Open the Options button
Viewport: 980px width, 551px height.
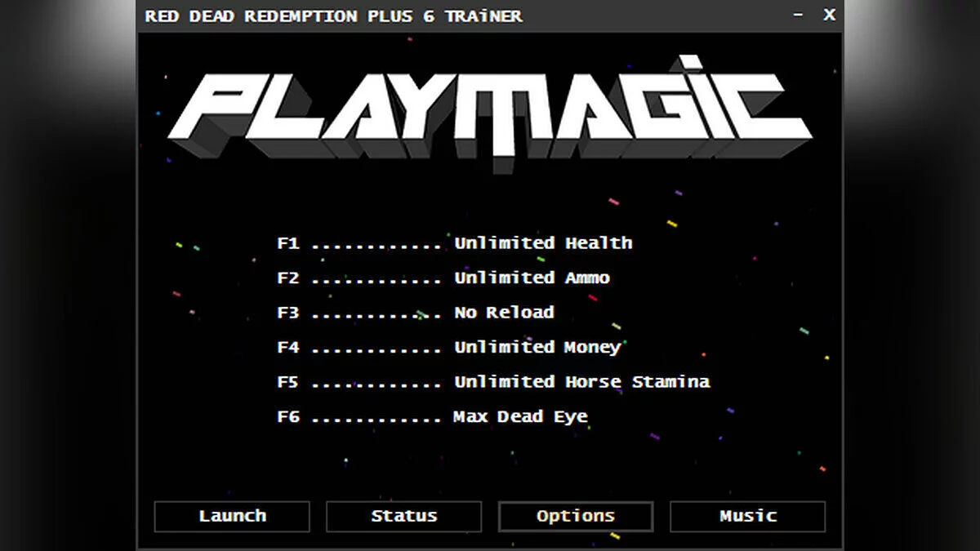point(576,516)
